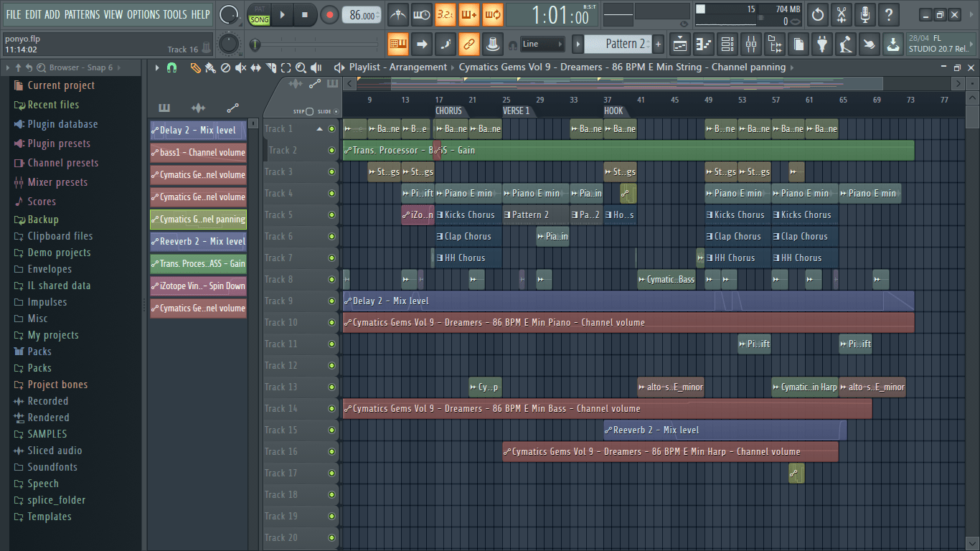Click the save/download icon in toolbar
The height and width of the screenshot is (551, 980).
893,44
